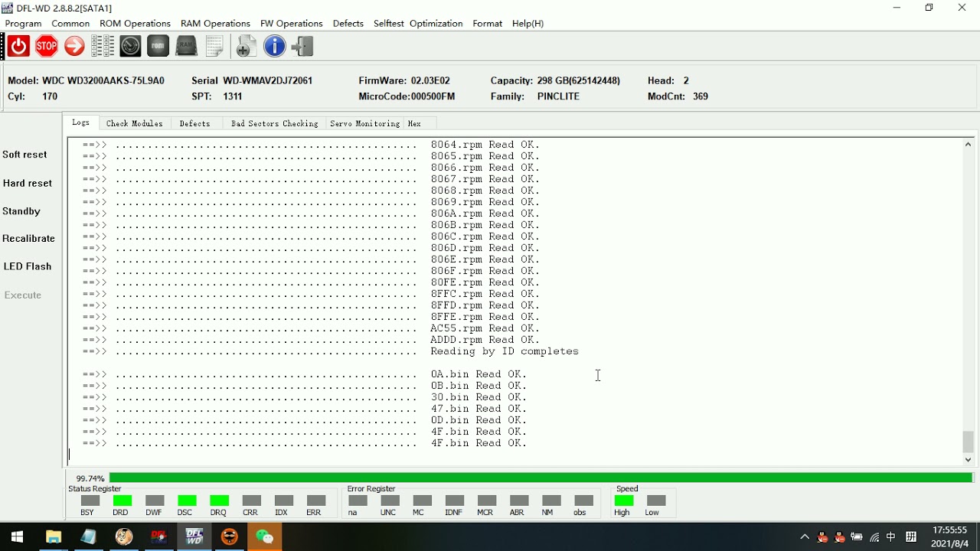
Task: Open the Windows Start menu
Action: (x=17, y=537)
